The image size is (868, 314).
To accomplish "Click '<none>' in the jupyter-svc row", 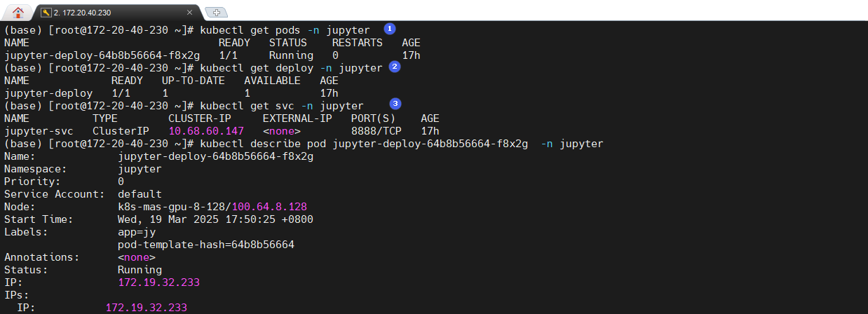I will pos(282,131).
